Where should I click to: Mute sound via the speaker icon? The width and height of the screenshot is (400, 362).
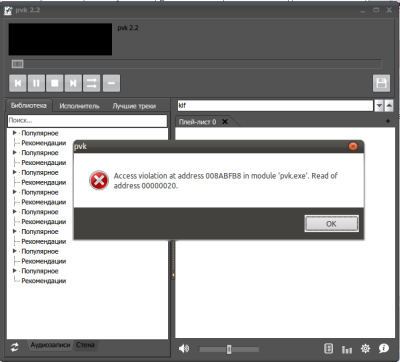[x=184, y=349]
